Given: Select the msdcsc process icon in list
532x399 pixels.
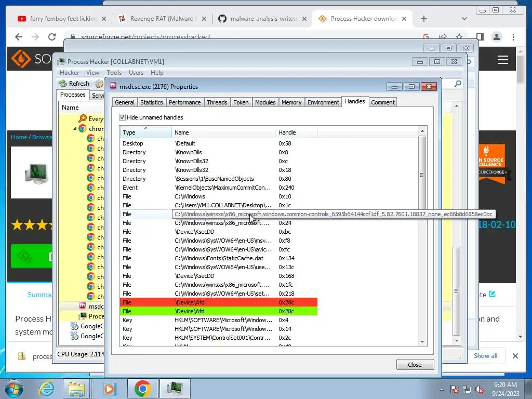Looking at the screenshot, I should pos(83,305).
